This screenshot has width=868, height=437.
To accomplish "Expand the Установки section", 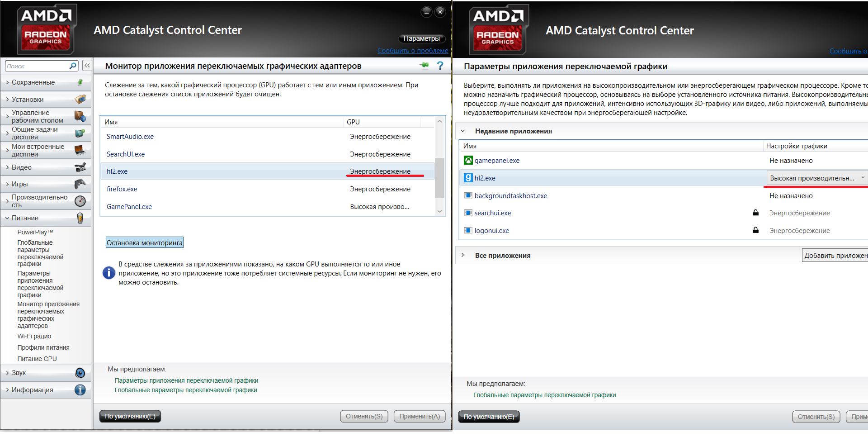I will pyautogui.click(x=7, y=99).
